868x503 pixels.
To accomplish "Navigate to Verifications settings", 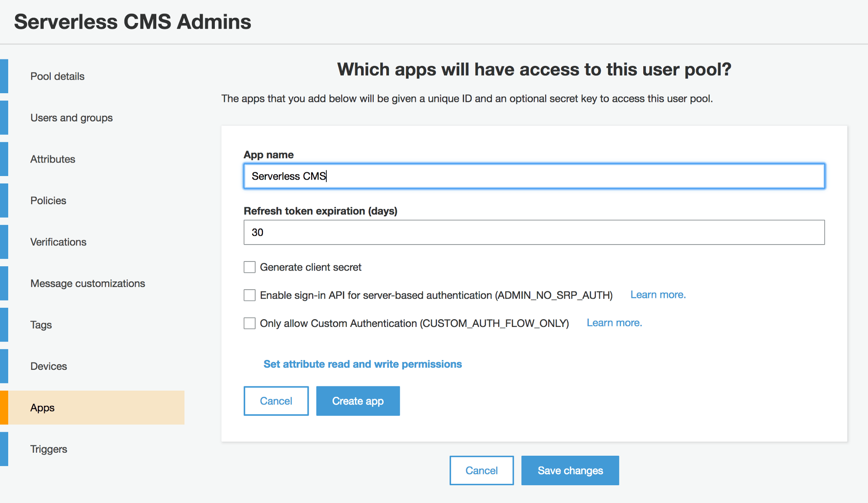I will [x=58, y=242].
